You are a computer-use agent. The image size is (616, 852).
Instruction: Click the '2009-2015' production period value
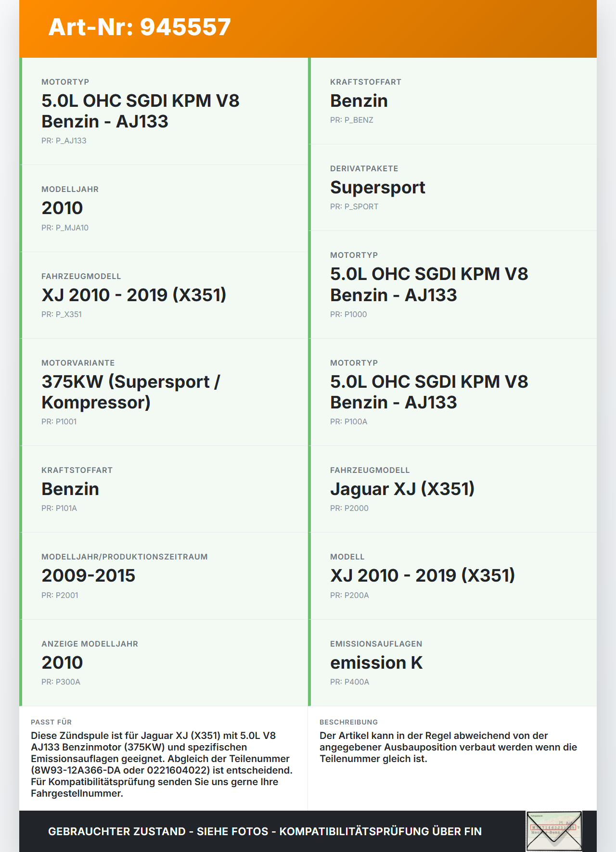coord(89,576)
